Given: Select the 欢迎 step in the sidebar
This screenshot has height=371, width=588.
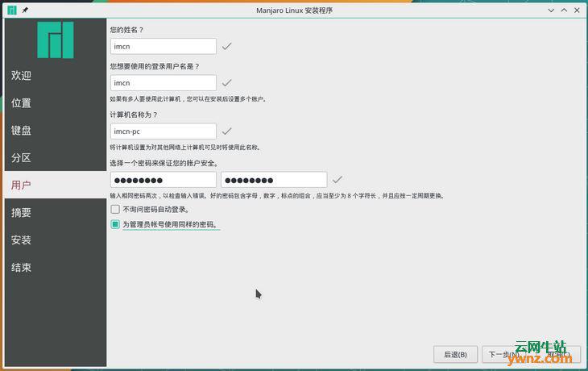Looking at the screenshot, I should click(x=56, y=76).
